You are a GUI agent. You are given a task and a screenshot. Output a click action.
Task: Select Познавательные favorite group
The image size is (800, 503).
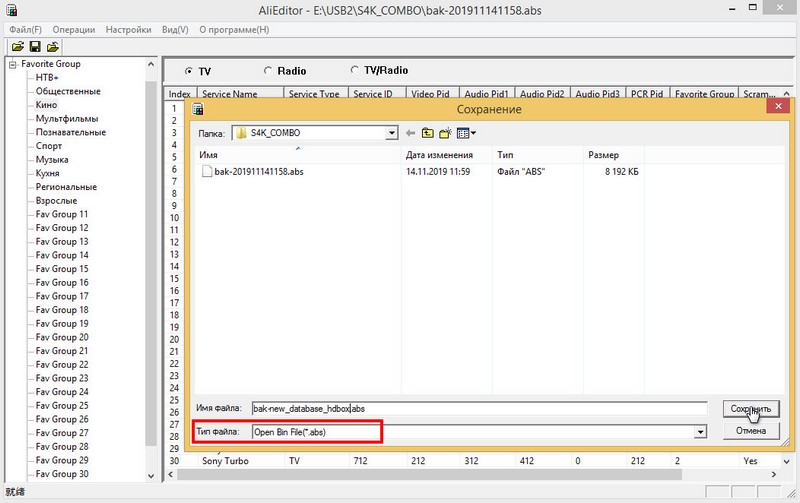(x=70, y=132)
